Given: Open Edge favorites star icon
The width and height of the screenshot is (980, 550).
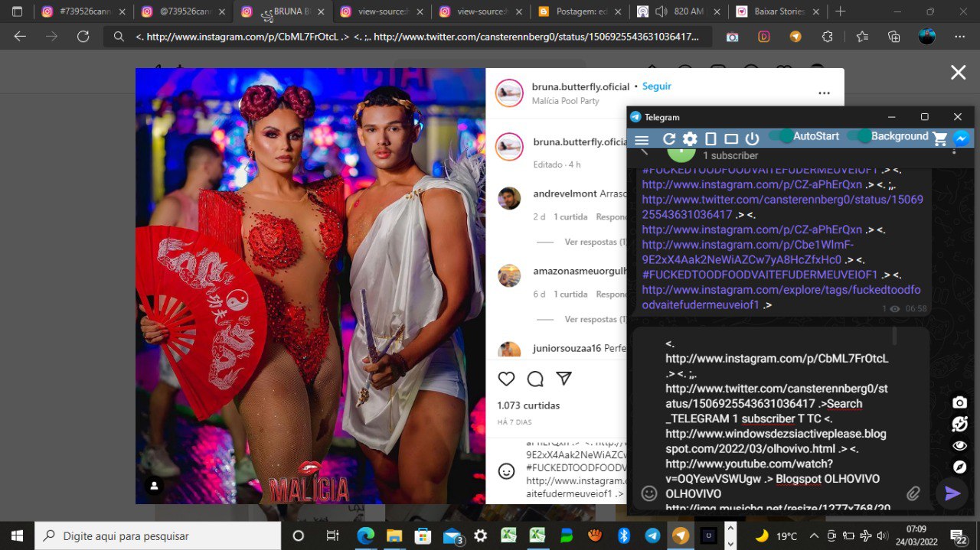Looking at the screenshot, I should point(863,37).
